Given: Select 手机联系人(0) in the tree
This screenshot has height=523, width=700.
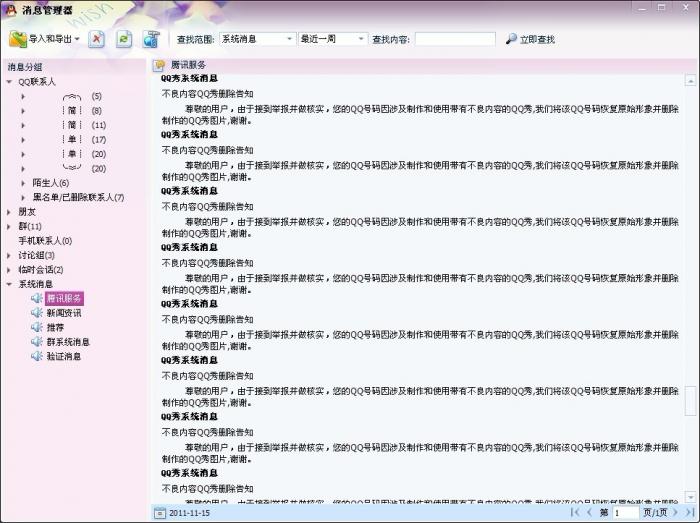Looking at the screenshot, I should click(45, 241).
